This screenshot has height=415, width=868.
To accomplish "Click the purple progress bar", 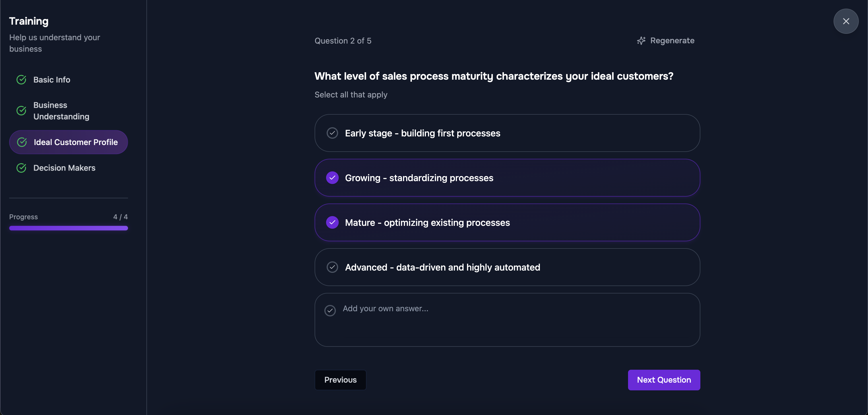I will click(x=68, y=228).
